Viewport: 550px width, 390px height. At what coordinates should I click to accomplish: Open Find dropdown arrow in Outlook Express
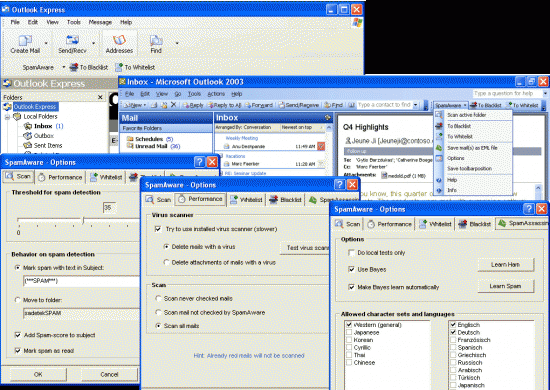tap(177, 43)
